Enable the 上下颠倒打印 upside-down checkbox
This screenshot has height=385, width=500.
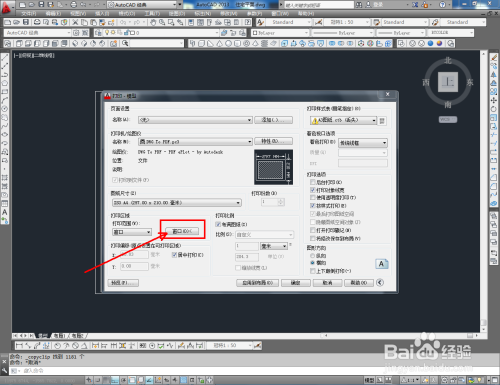click(x=313, y=271)
